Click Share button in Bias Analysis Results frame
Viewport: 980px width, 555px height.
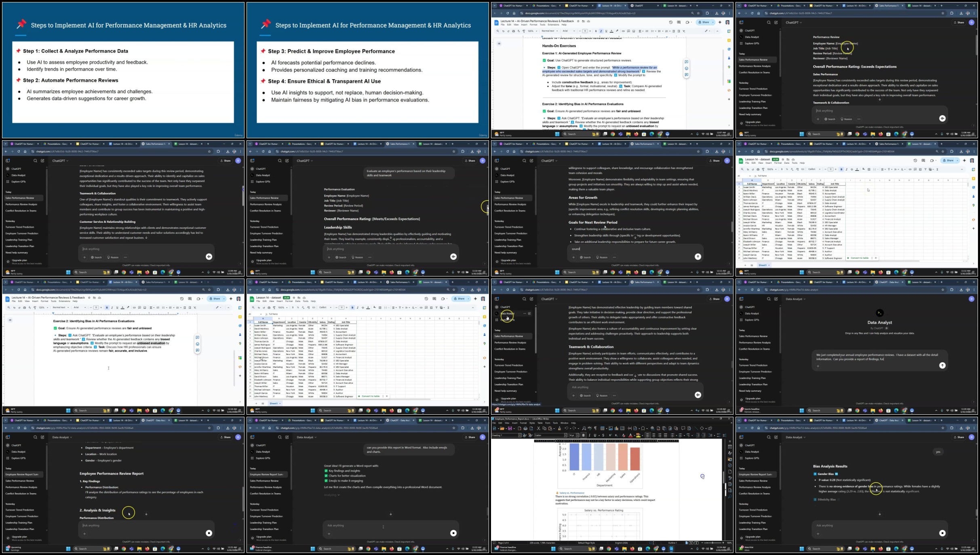[x=959, y=437]
